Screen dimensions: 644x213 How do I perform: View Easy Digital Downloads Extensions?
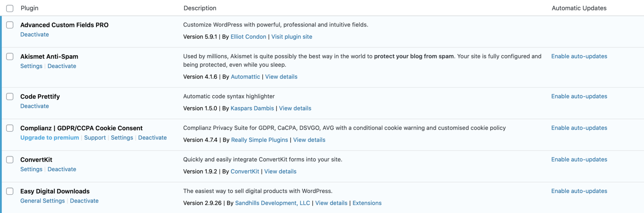pos(367,203)
